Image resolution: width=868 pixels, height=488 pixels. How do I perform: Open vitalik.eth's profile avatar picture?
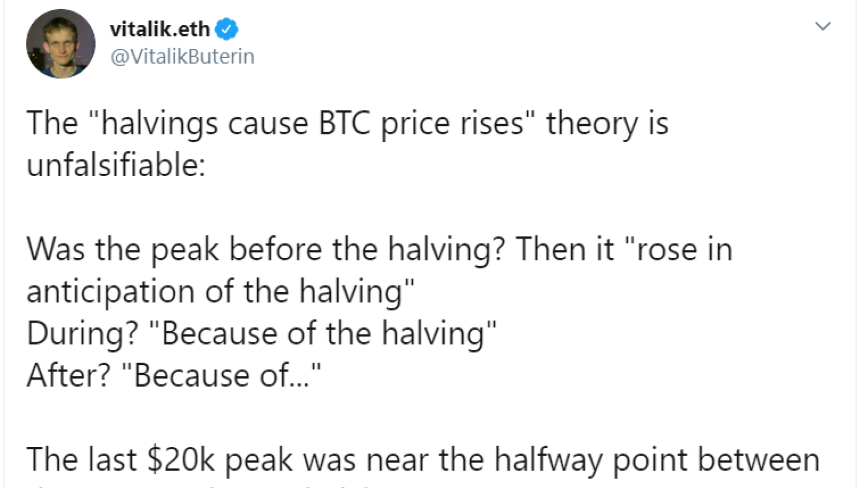coord(61,43)
